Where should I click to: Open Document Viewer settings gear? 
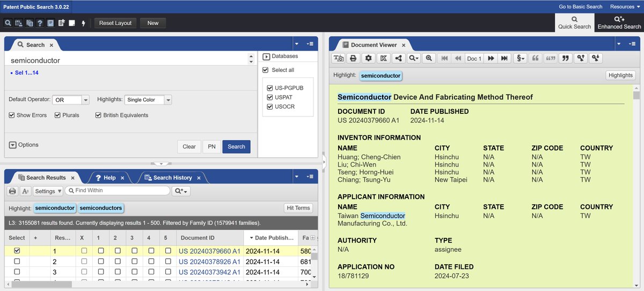(x=368, y=58)
